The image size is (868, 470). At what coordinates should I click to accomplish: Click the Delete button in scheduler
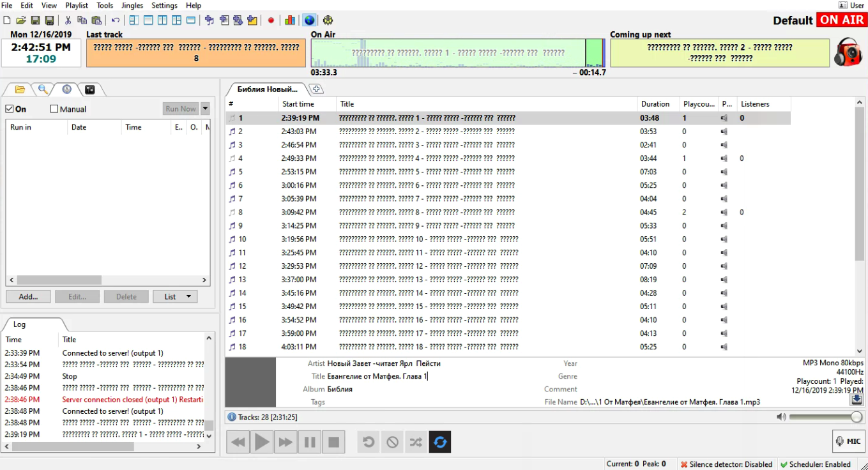(126, 297)
